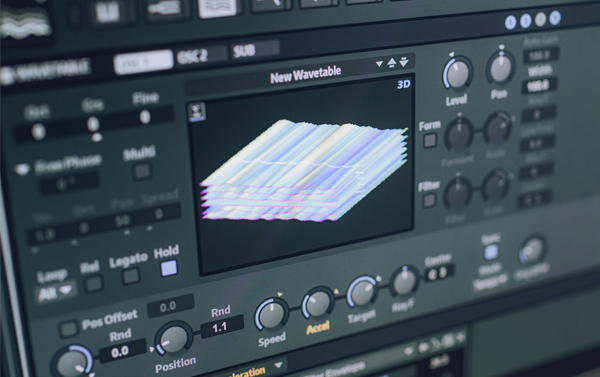Click the Key F knob
Viewport: 600px width, 377px height.
coord(404,282)
